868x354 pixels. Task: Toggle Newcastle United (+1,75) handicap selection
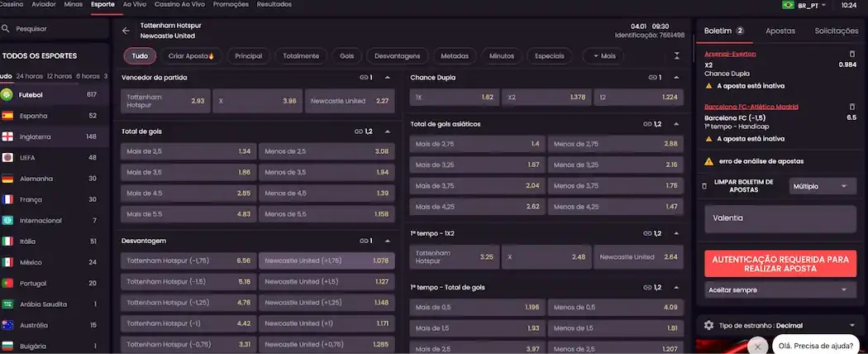tap(326, 261)
